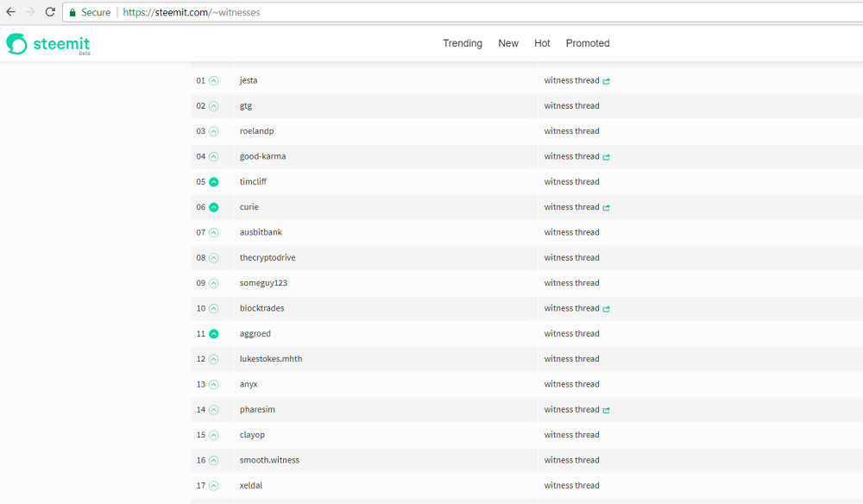Viewport: 863px width, 504px height.
Task: Open someguy123's witness thread link
Action: (572, 283)
